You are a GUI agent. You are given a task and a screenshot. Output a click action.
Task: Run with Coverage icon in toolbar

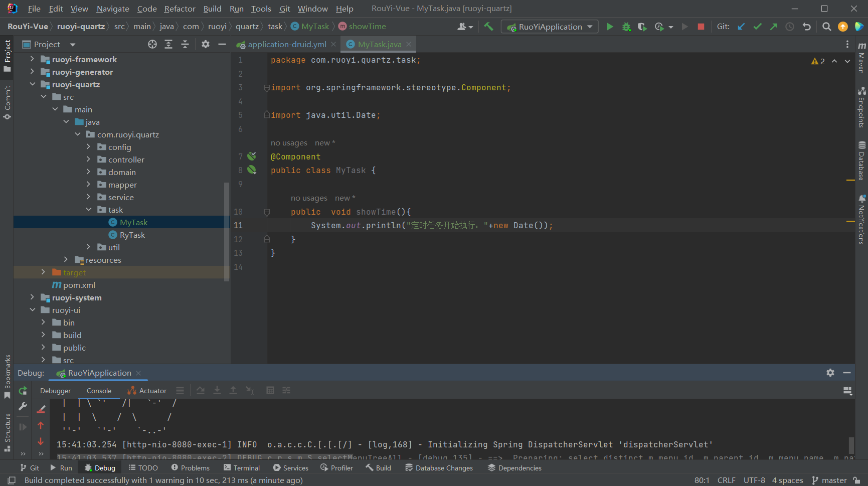[642, 27]
